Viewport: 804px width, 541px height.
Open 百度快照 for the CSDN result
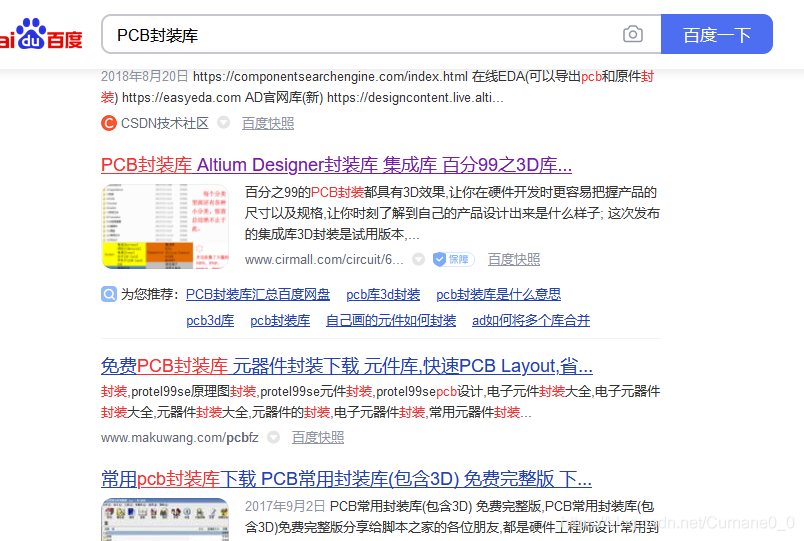268,123
